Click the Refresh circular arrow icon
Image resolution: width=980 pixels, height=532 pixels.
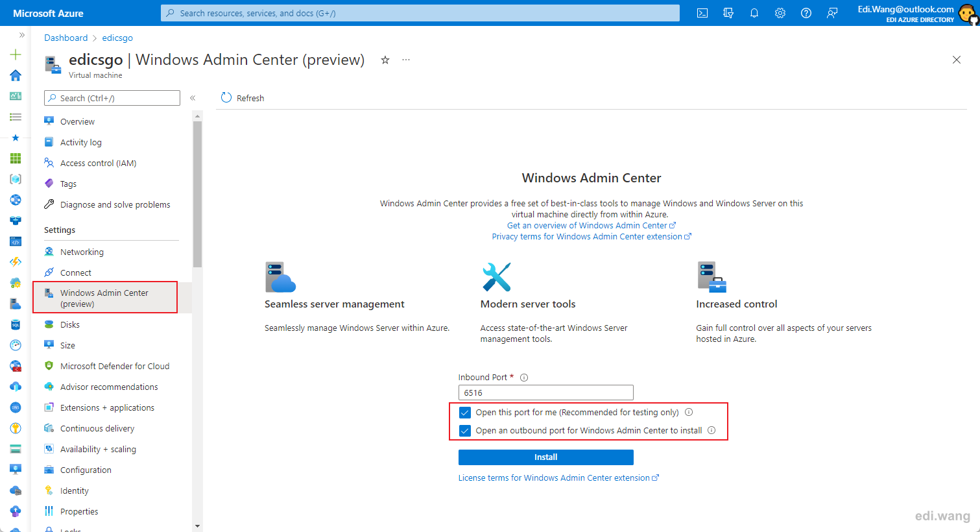[226, 97]
